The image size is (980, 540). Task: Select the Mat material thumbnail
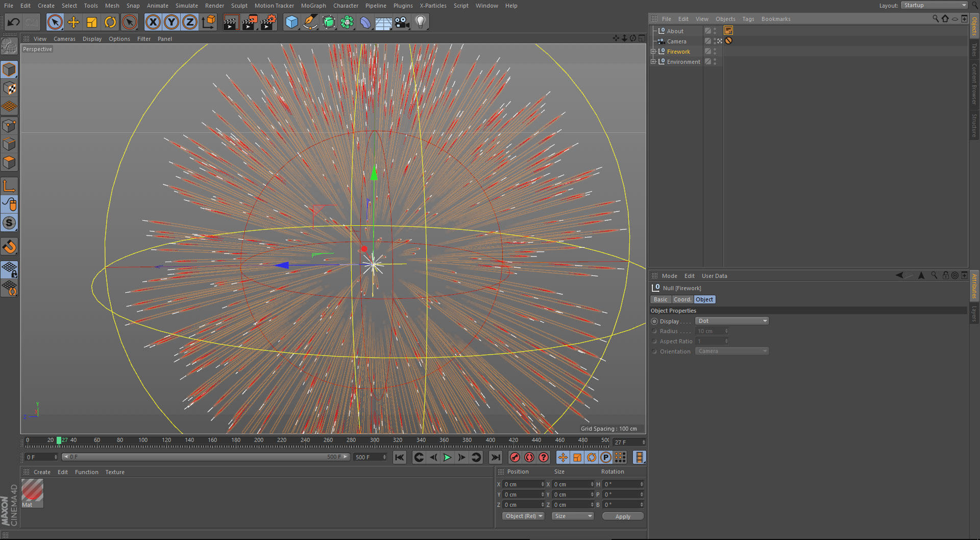(x=32, y=492)
